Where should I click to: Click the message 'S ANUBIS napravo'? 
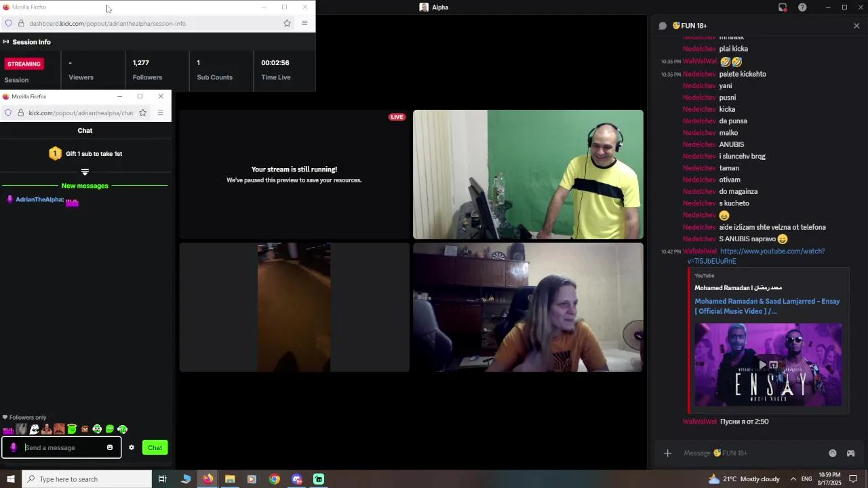pos(753,239)
